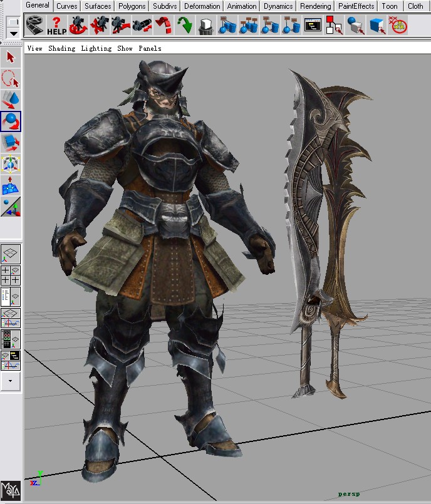The image size is (431, 504).
Task: Open the Dynamics shelf tab
Action: click(x=278, y=6)
